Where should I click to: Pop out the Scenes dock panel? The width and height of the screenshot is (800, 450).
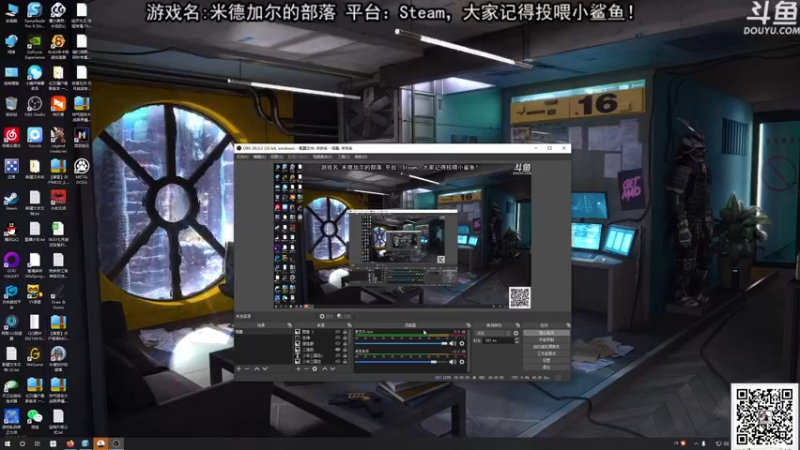click(x=290, y=325)
